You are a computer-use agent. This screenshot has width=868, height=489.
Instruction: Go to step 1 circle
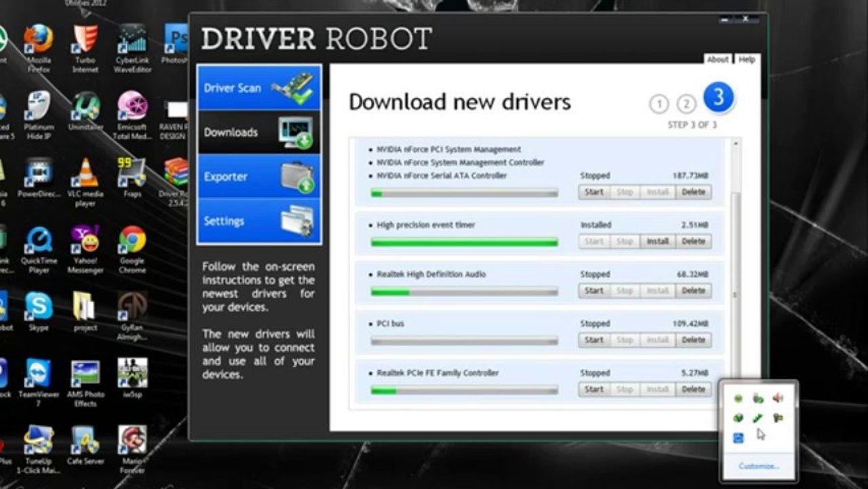[x=658, y=104]
